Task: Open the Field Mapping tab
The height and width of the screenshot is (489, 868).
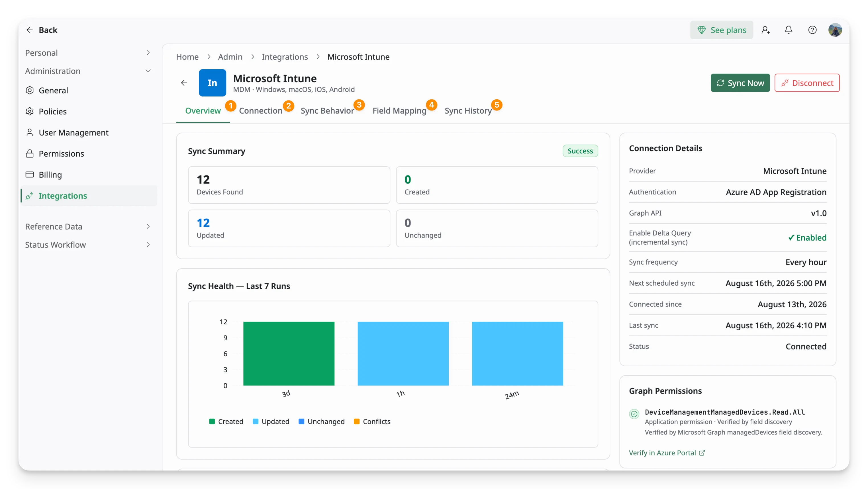Action: pyautogui.click(x=399, y=111)
